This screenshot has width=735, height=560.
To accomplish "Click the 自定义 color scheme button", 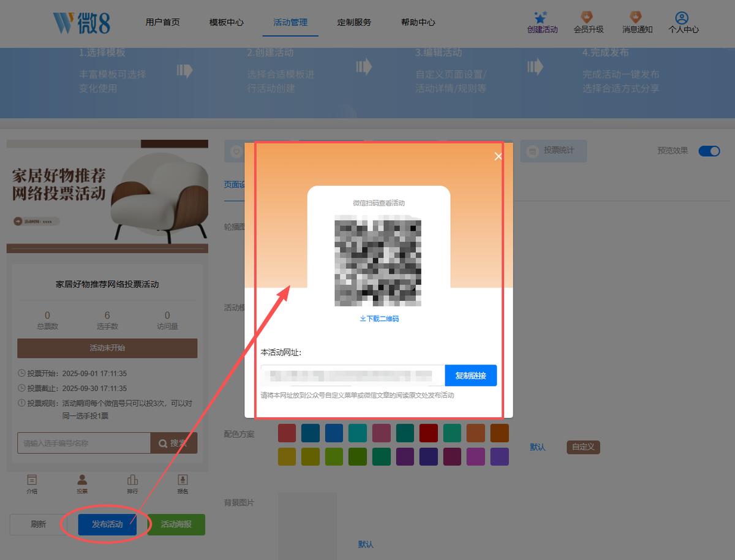I will pyautogui.click(x=583, y=447).
